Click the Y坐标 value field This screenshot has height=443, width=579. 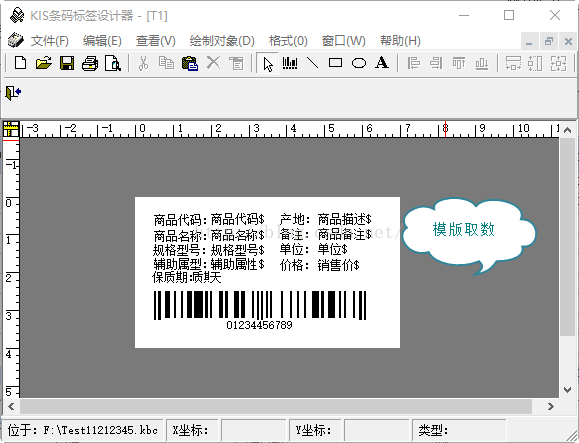pos(377,430)
